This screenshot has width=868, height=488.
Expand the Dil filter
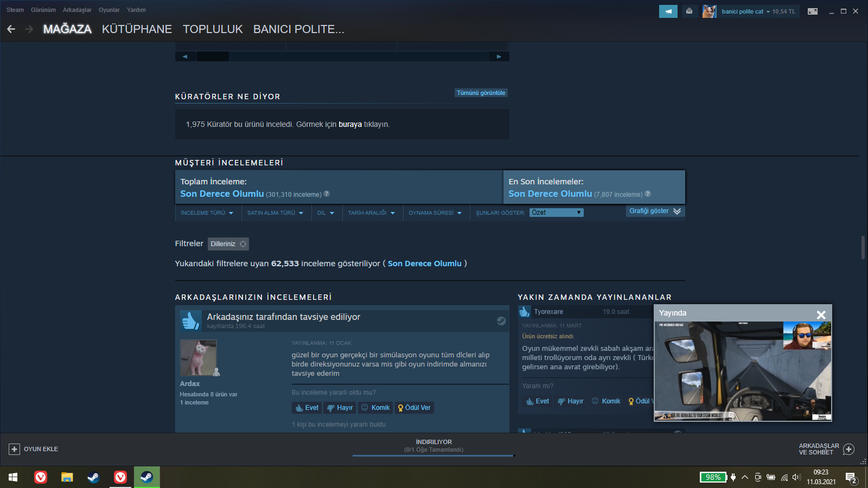coord(325,213)
